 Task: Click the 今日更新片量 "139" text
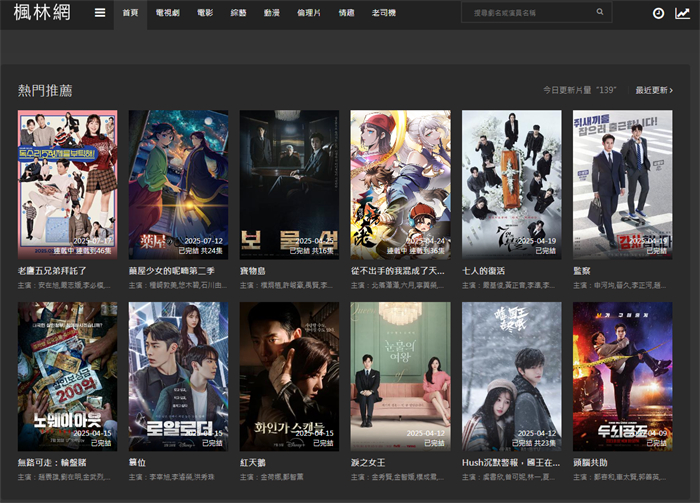click(579, 90)
